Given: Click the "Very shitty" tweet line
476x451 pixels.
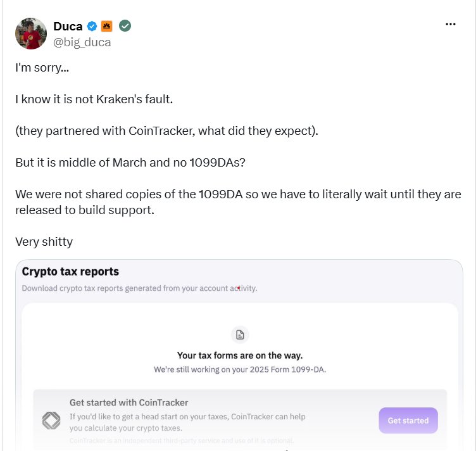Looking at the screenshot, I should pyautogui.click(x=44, y=242).
